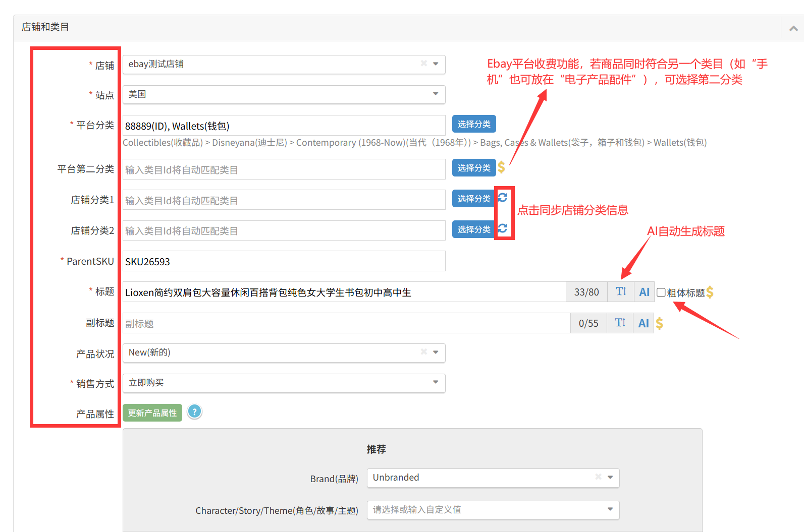Click AI generate icon for 标题

(x=644, y=292)
